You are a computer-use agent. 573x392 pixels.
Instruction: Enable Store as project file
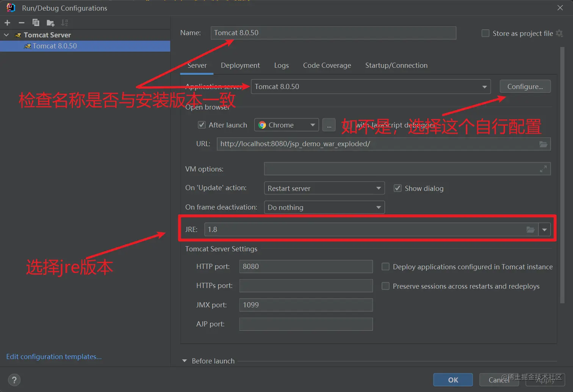pos(485,33)
